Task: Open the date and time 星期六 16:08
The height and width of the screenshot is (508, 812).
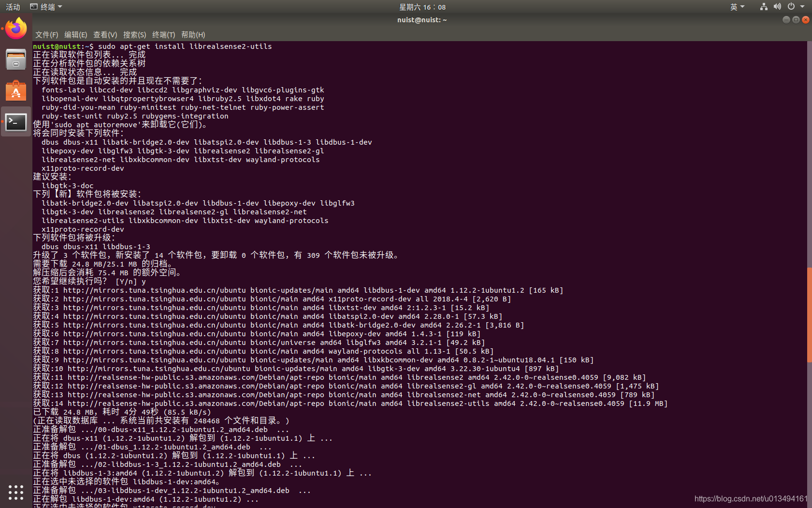Action: coord(422,7)
